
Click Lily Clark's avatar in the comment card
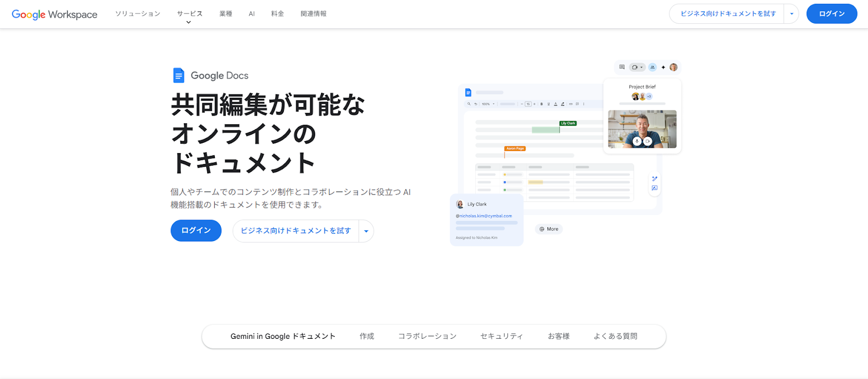tap(460, 205)
